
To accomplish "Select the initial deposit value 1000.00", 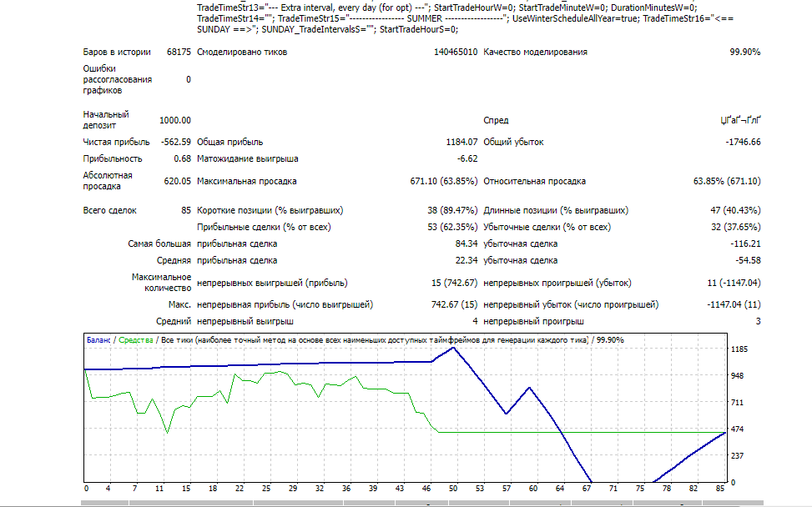I will pyautogui.click(x=175, y=121).
